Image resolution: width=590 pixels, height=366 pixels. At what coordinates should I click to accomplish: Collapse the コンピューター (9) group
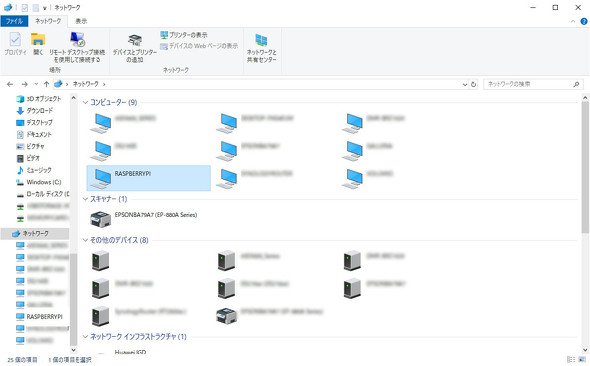pos(85,102)
